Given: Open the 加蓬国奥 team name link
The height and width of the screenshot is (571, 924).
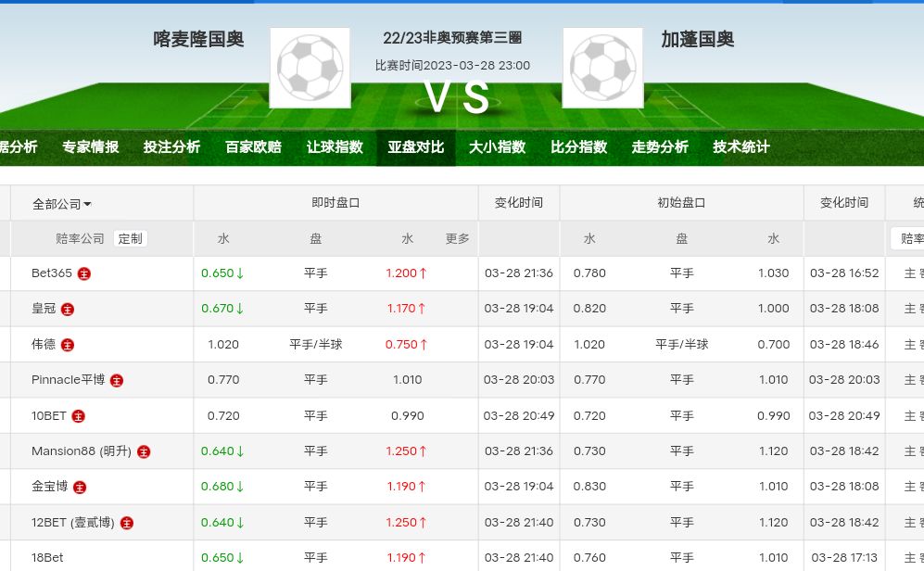Looking at the screenshot, I should click(697, 39).
